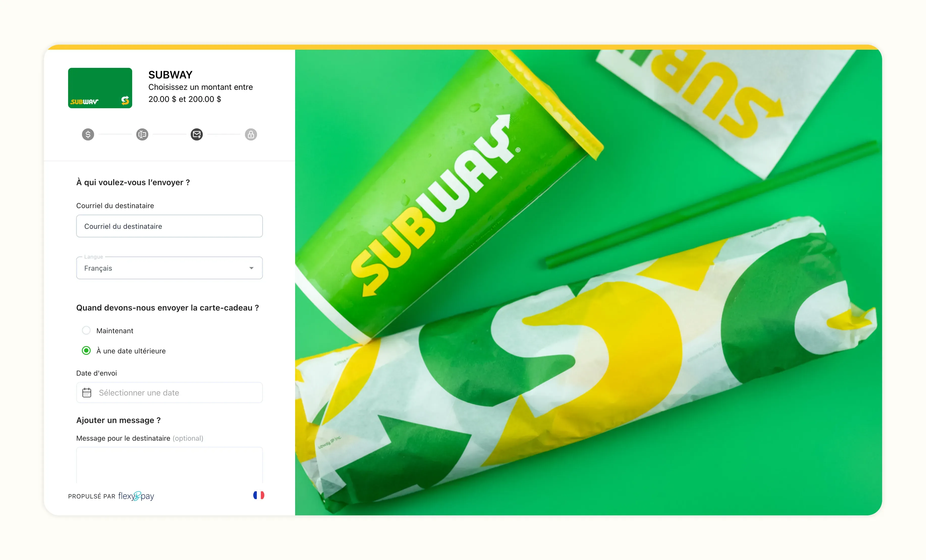
Task: Open the calendar icon in date field
Action: point(87,392)
